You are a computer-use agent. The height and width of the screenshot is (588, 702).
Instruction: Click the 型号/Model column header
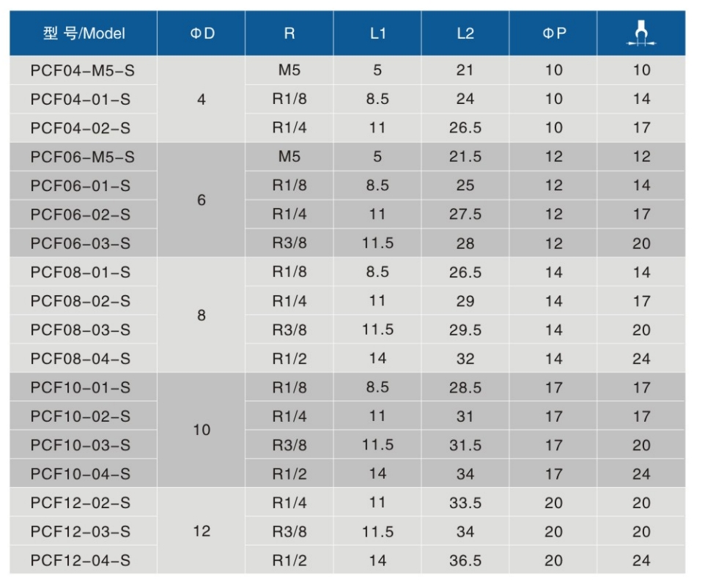coord(83,34)
